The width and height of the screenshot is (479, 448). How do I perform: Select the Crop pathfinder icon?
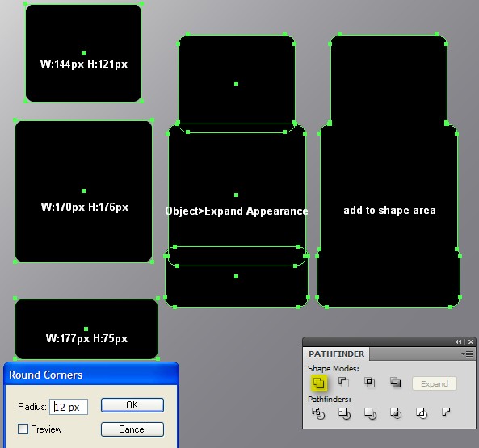396,413
